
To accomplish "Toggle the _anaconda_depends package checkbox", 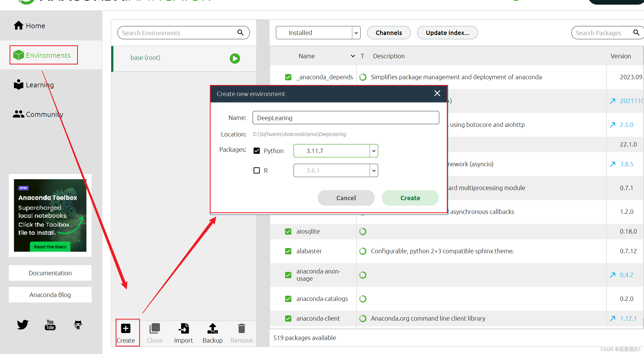I will pyautogui.click(x=288, y=77).
